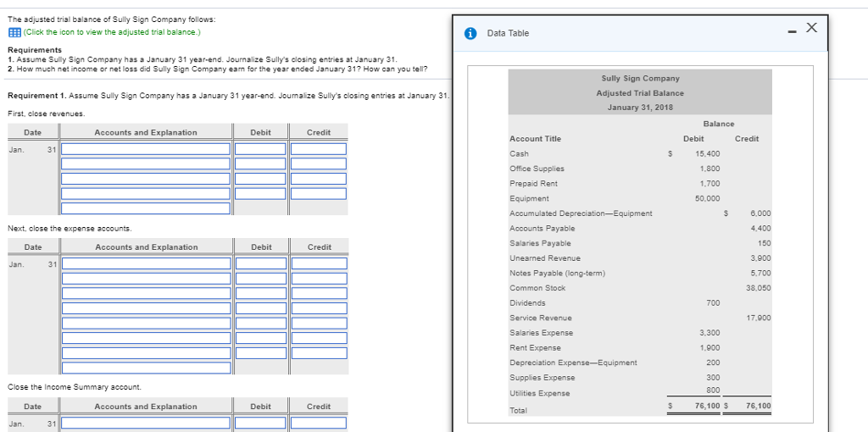This screenshot has height=432, width=868.
Task: Select sixth account field in close expenses entry
Action: pos(146,338)
